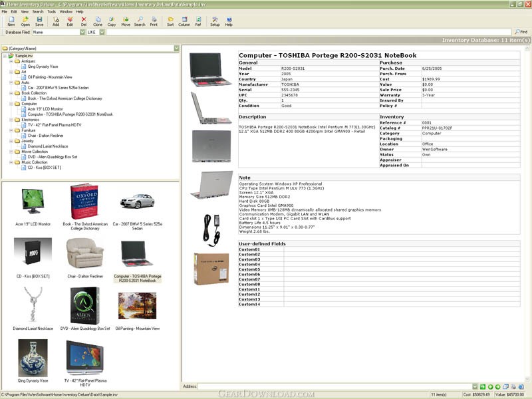532x399 pixels.
Task: Open Setup from the toolbar
Action: (215, 21)
